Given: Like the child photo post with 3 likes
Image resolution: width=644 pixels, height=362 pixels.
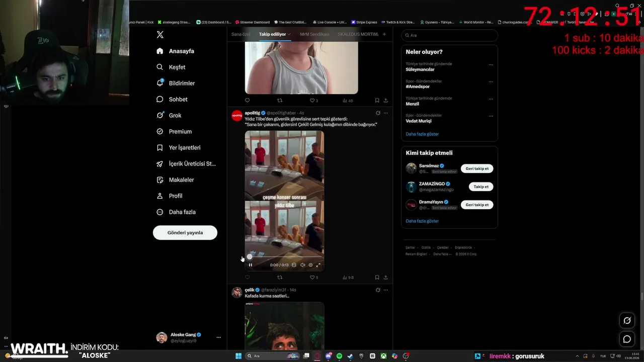Looking at the screenshot, I should [313, 101].
